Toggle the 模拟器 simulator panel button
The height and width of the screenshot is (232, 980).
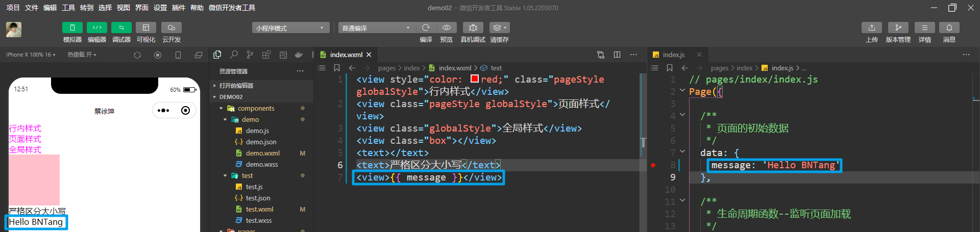click(72, 28)
